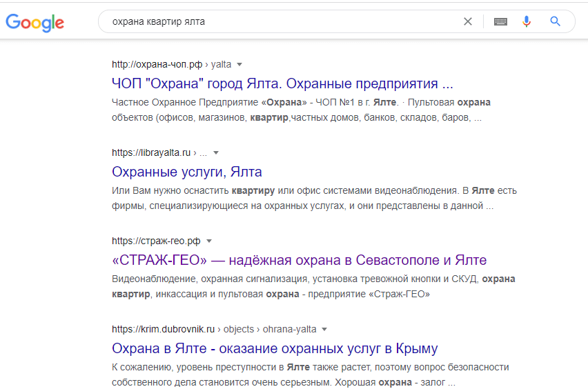The image size is (588, 389).
Task: Open the result ЧОП "Охрана" город Ялта
Action: point(282,83)
